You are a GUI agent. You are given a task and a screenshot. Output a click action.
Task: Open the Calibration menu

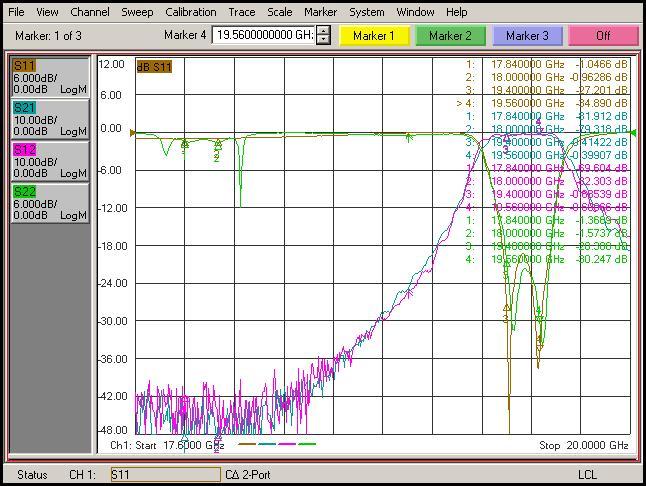[x=191, y=12]
